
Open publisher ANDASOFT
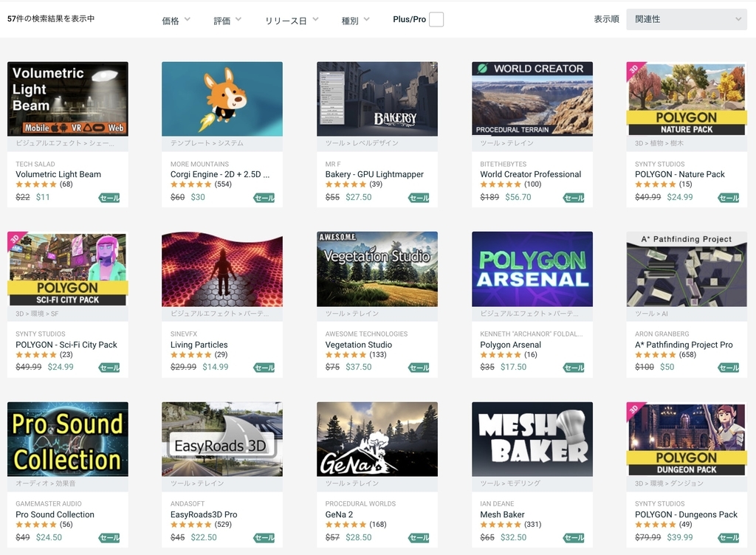pyautogui.click(x=188, y=504)
